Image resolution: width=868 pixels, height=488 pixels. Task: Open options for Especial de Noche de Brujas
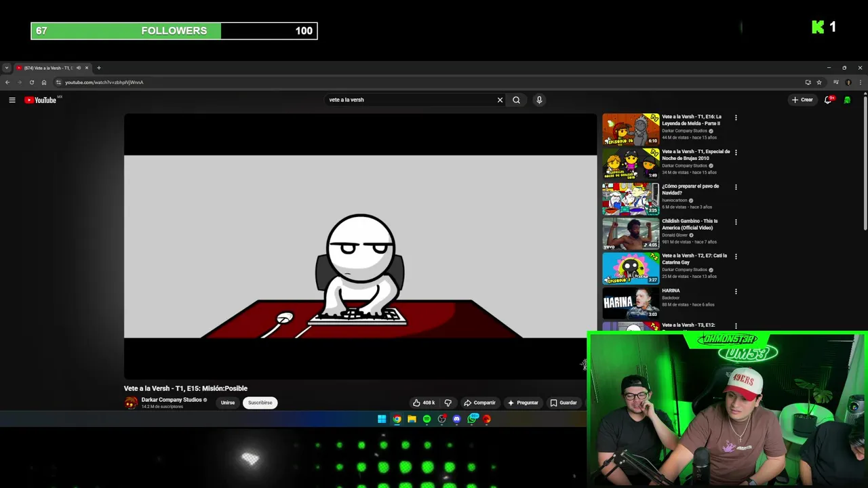[x=736, y=152]
